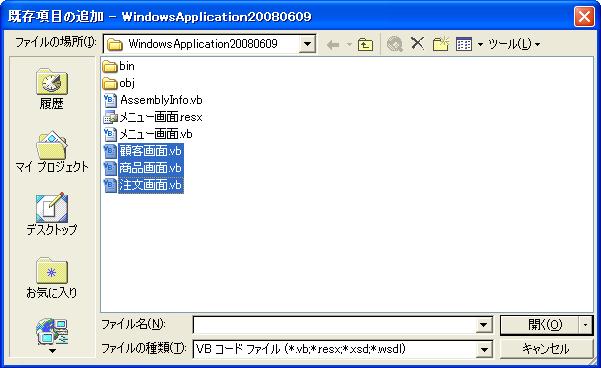Expand the ファイル名 dropdown arrow
Screen dimensions: 601x368
point(484,325)
